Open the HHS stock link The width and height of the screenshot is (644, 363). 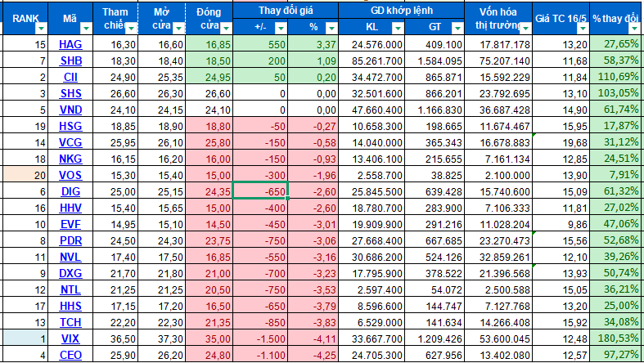point(70,306)
